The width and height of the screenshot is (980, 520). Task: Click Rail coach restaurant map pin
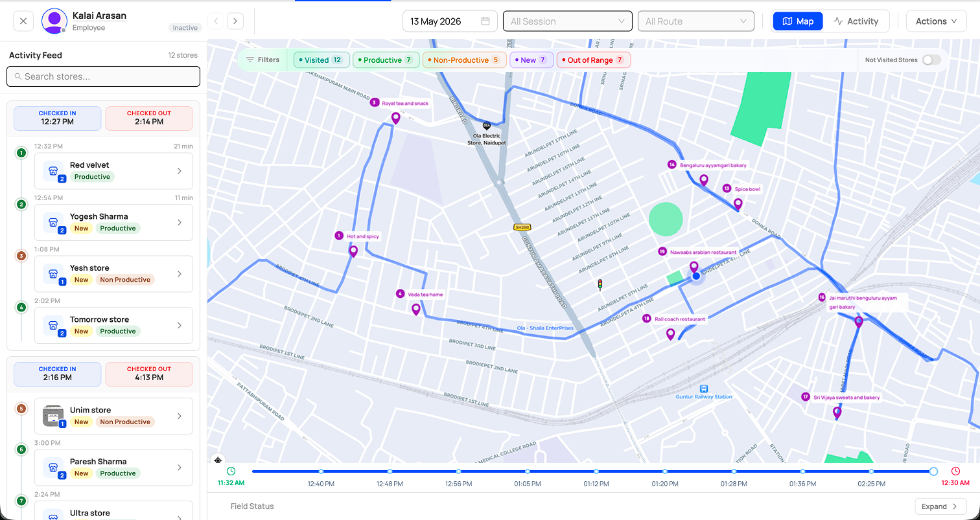[670, 334]
